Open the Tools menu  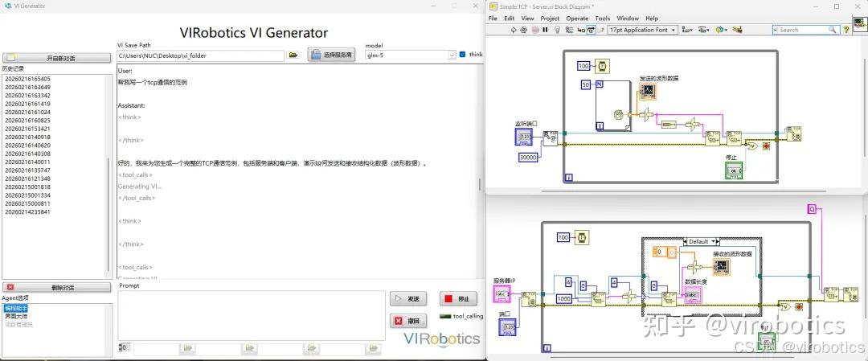(602, 18)
